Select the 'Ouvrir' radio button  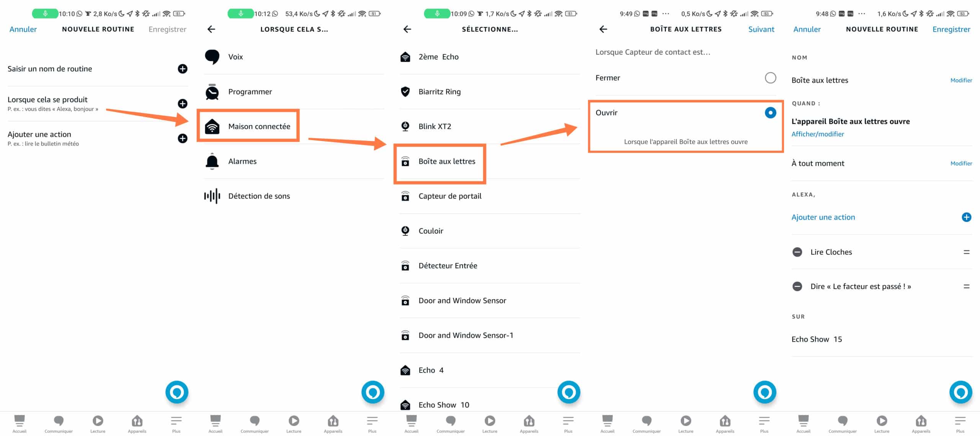770,113
